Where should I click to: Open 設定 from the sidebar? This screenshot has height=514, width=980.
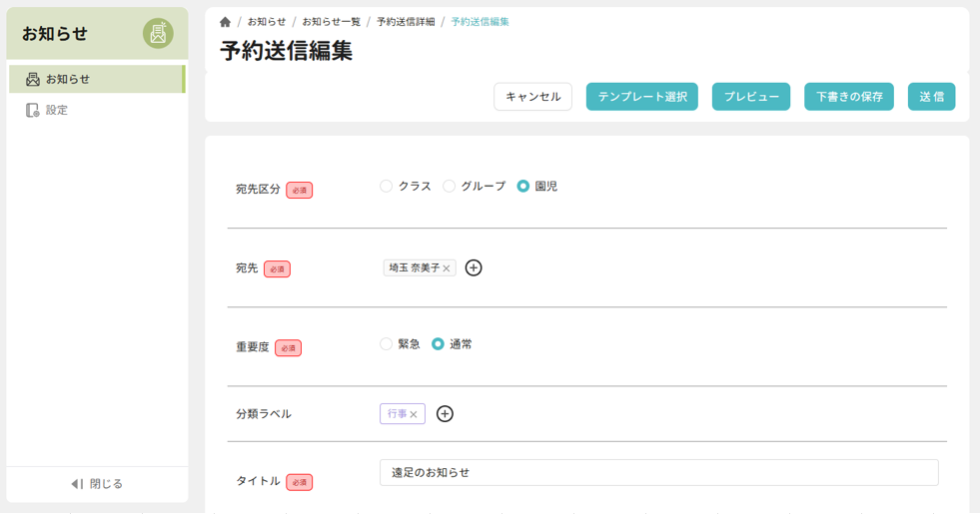(x=57, y=110)
